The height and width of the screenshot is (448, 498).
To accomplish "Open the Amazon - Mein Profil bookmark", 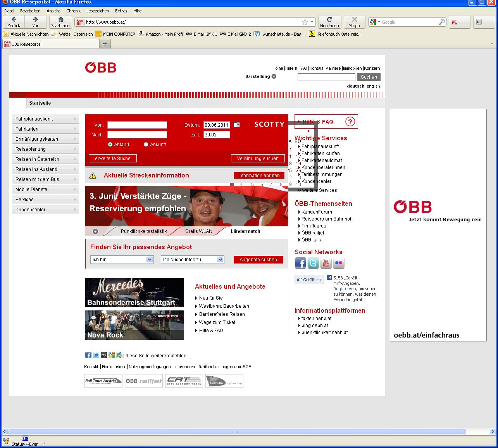I will [160, 34].
